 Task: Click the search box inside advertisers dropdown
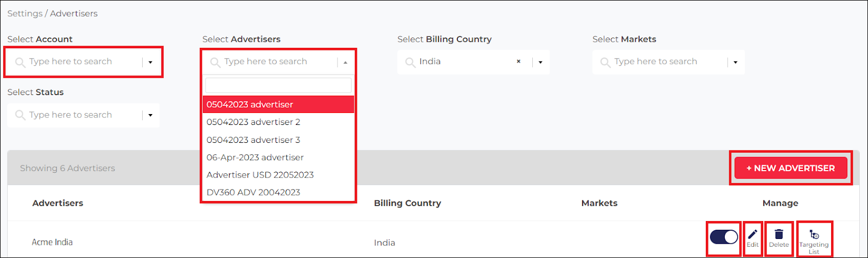click(x=278, y=85)
